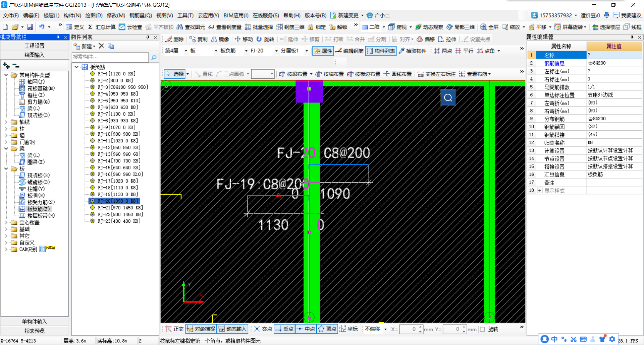Open 查看钢筋量 rebar quantity view
The width and height of the screenshot is (644, 345).
(225, 27)
